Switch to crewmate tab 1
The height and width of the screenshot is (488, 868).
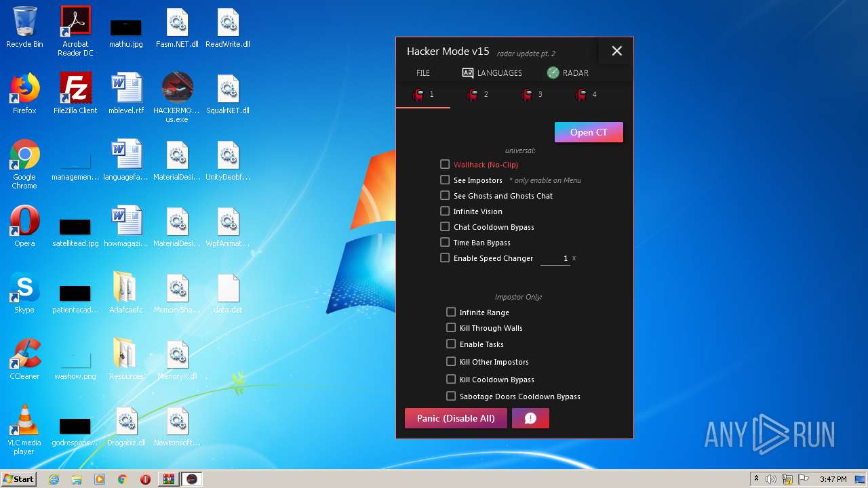click(423, 95)
